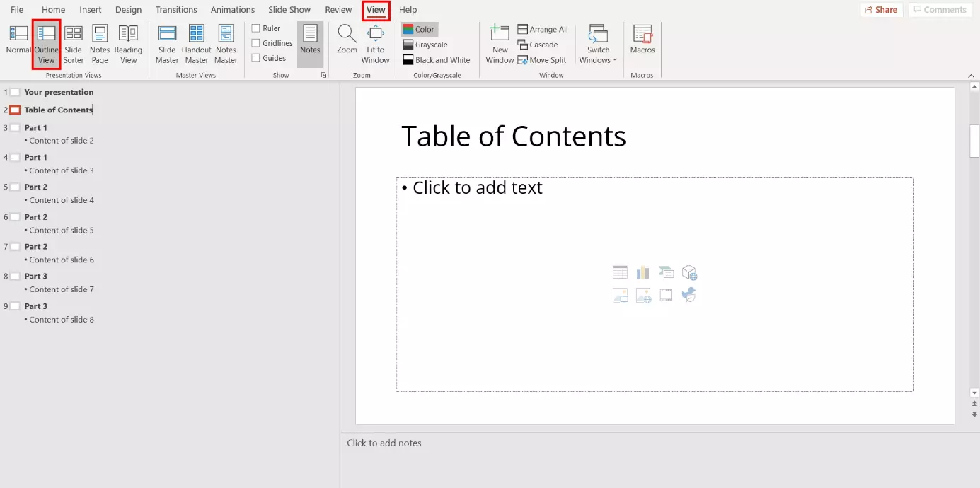Switch to the Animations tab
Screen dimensions: 980x488
232,10
